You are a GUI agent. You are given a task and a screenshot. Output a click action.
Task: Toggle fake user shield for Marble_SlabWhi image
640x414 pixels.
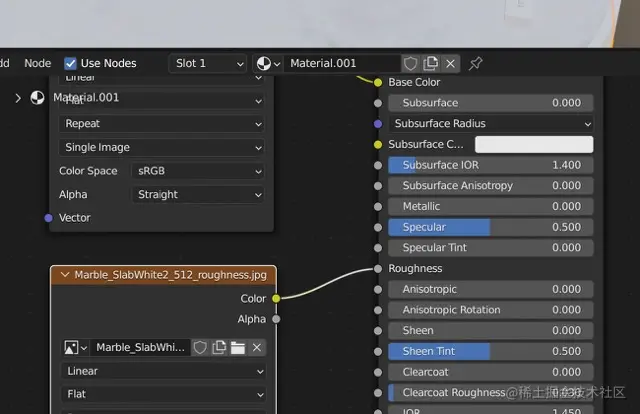(x=200, y=348)
